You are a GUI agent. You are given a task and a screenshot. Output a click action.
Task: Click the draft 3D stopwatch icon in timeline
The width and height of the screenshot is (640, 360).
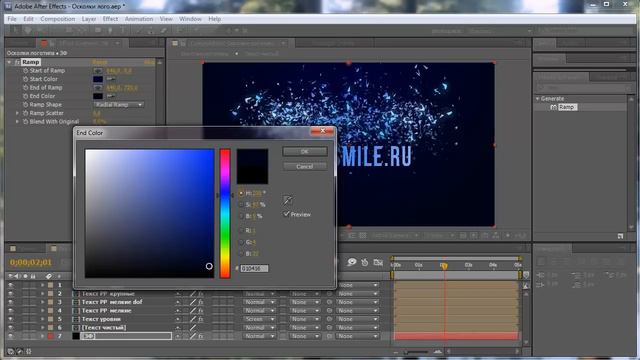pyautogui.click(x=365, y=262)
